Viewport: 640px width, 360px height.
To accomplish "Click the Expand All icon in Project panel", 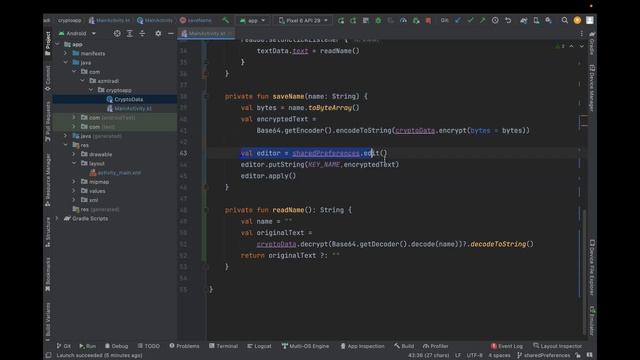I will click(x=129, y=33).
